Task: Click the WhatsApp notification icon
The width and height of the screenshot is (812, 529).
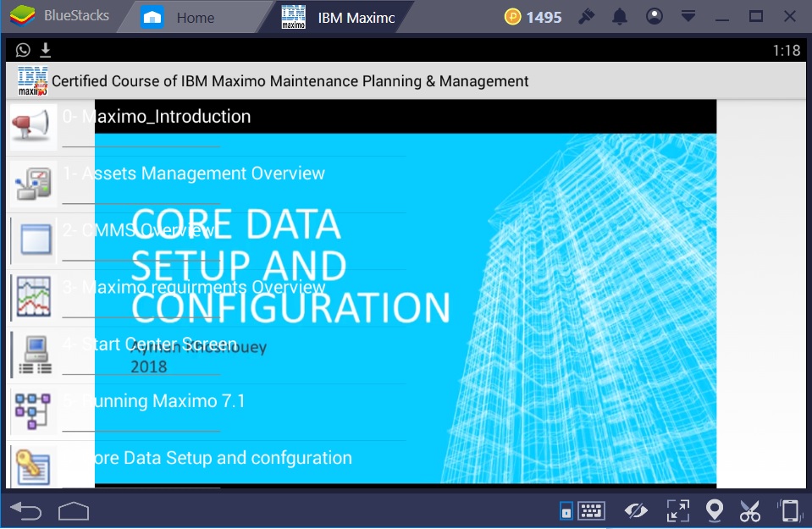Action: click(x=23, y=50)
